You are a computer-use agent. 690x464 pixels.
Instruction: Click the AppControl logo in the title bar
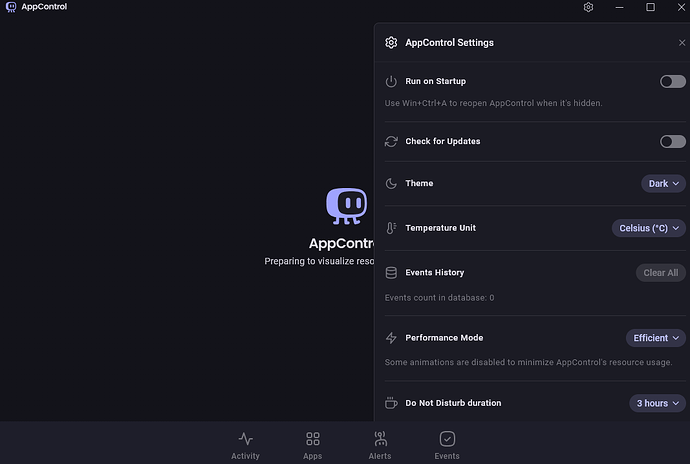click(11, 7)
